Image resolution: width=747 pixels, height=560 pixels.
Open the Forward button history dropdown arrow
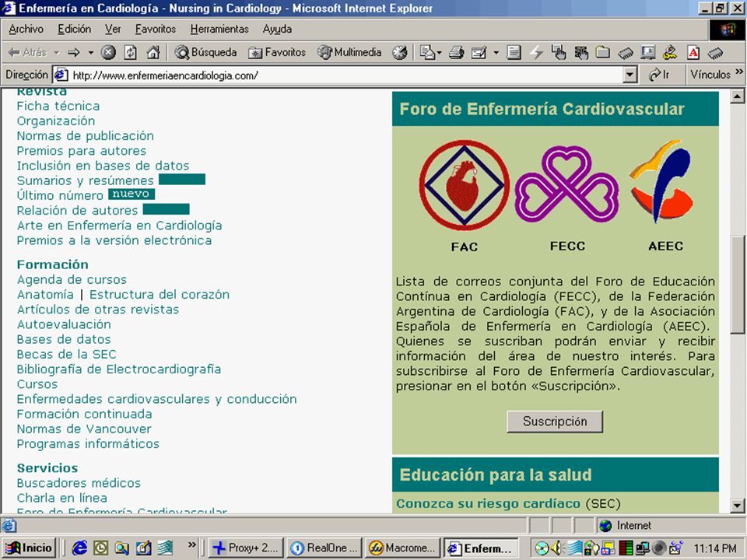pyautogui.click(x=90, y=52)
